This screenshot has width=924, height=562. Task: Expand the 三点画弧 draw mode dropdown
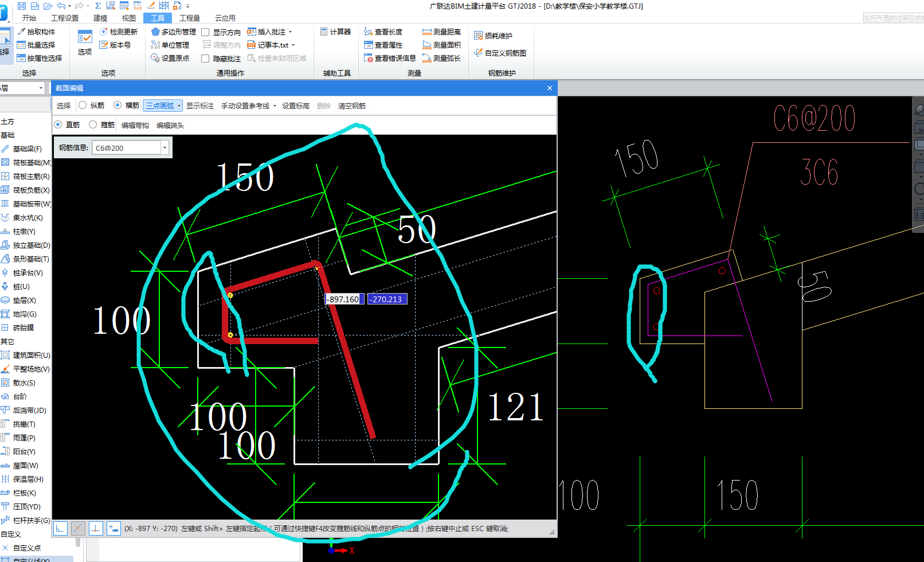point(179,106)
